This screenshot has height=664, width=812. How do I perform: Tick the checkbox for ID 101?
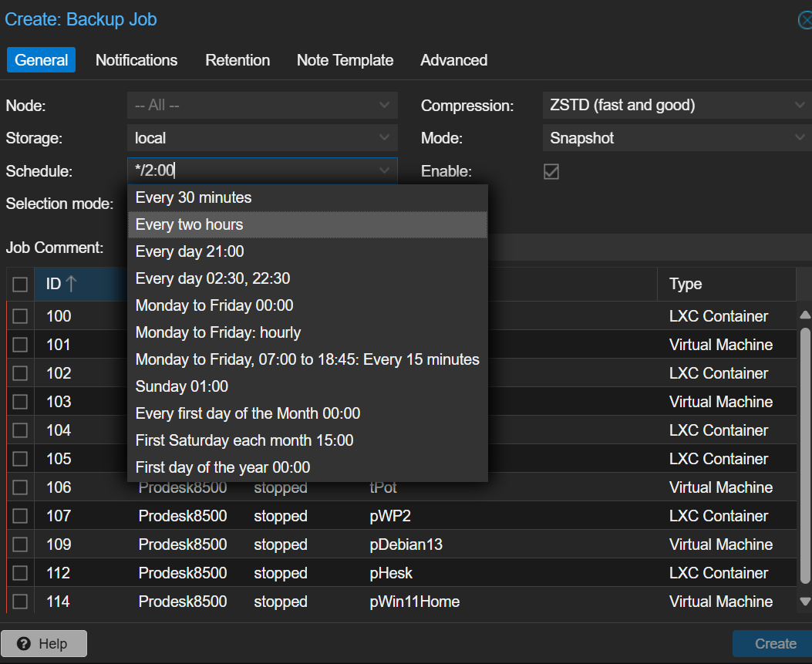point(20,345)
